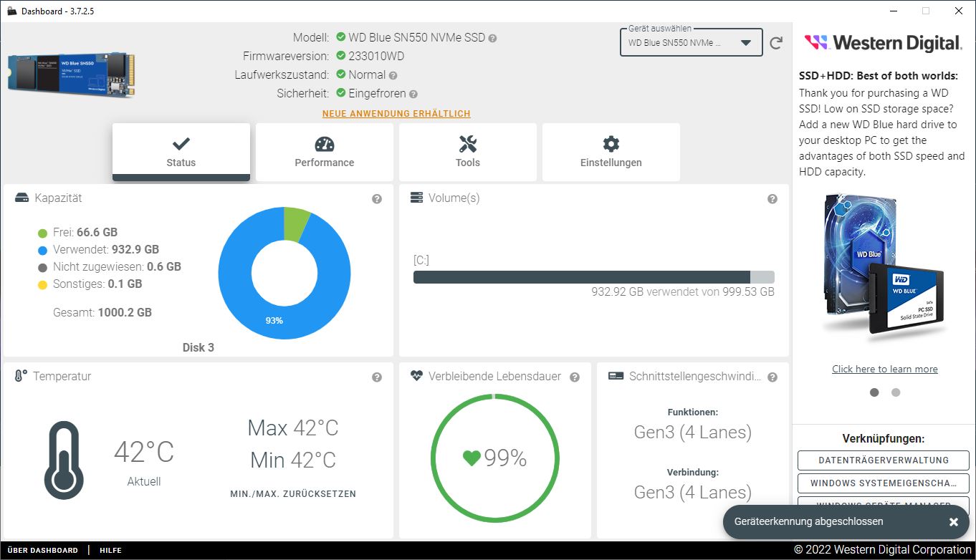Open help for Schnittstellengeschwindigkeit panel
Screen dimensions: 976x560
pos(772,377)
